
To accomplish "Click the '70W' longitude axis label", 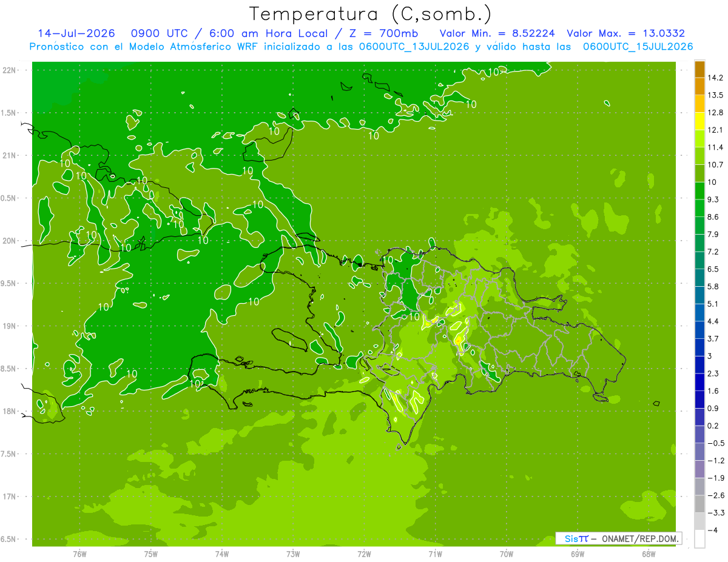I will pyautogui.click(x=506, y=554).
